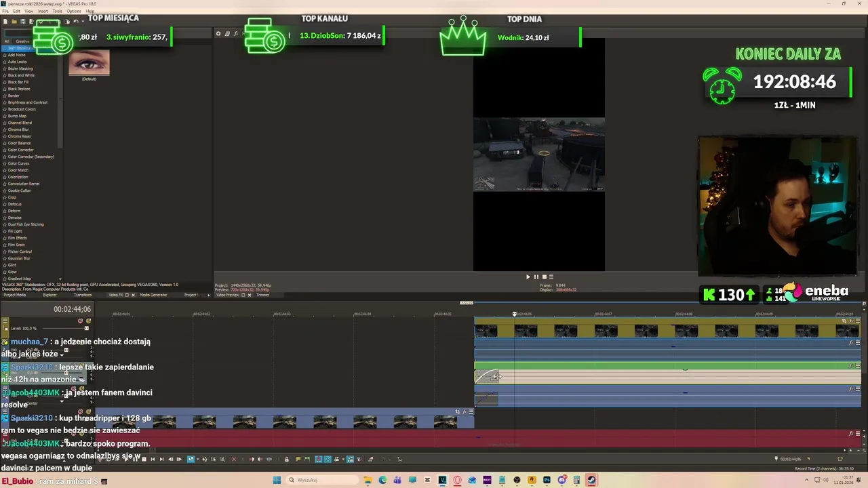Open the Insert menu
This screenshot has height=488, width=868.
click(x=43, y=12)
